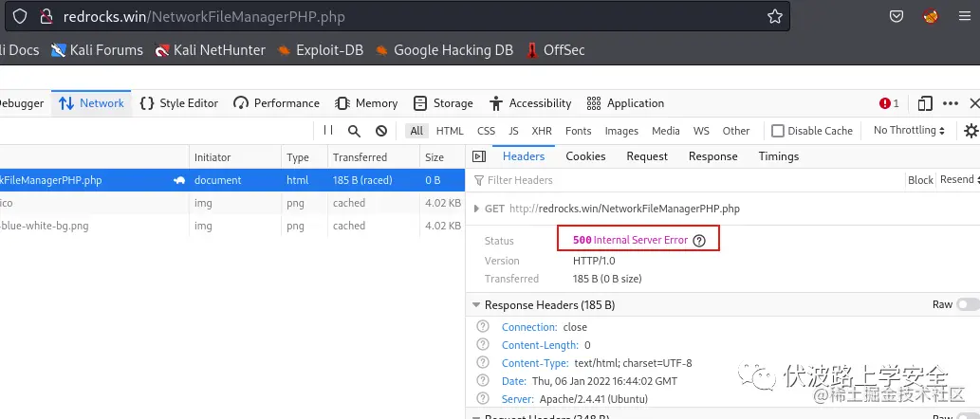Filter requests by Images
The image size is (980, 419).
click(622, 131)
